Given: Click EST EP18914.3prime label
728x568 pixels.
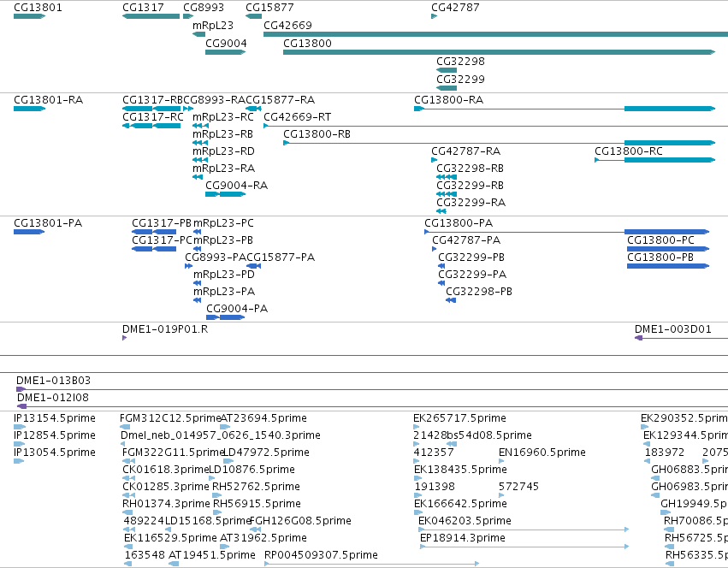Looking at the screenshot, I should [x=463, y=538].
